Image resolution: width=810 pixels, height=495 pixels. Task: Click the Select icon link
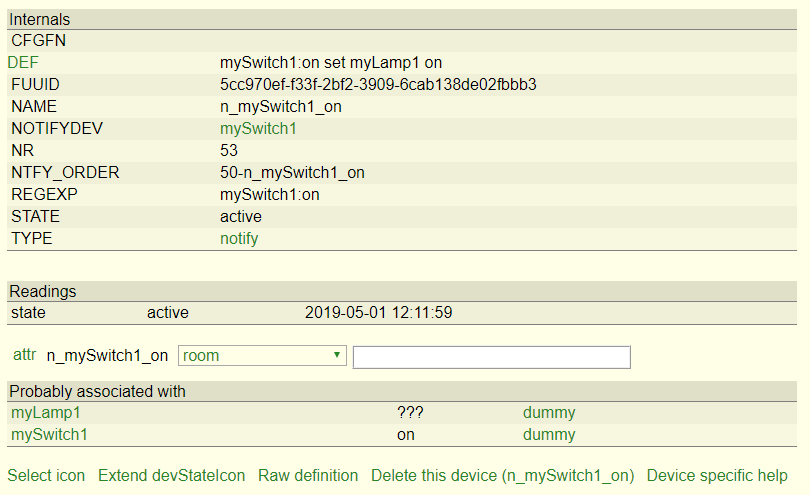46,475
